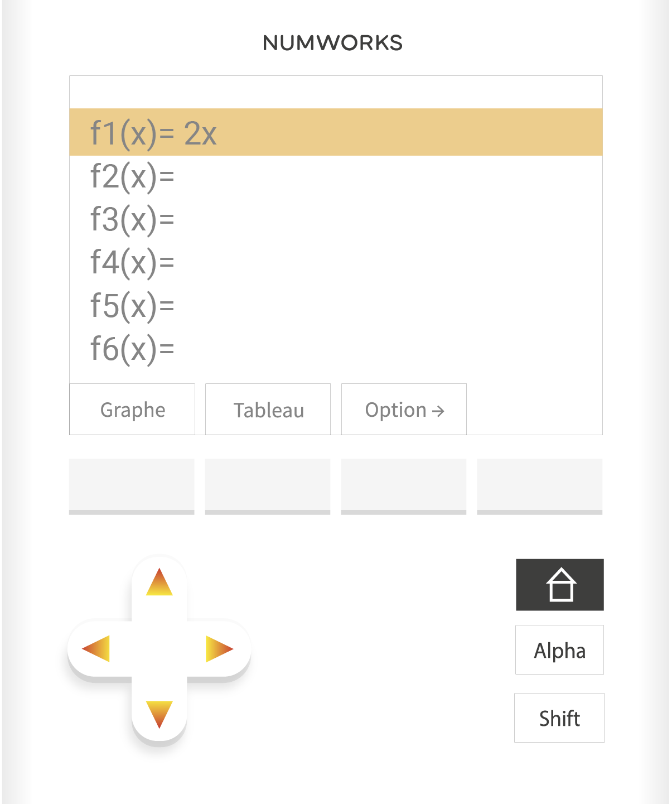The height and width of the screenshot is (804, 672).
Task: Select the highlighted f1(x)= 2x row
Action: pyautogui.click(x=336, y=132)
